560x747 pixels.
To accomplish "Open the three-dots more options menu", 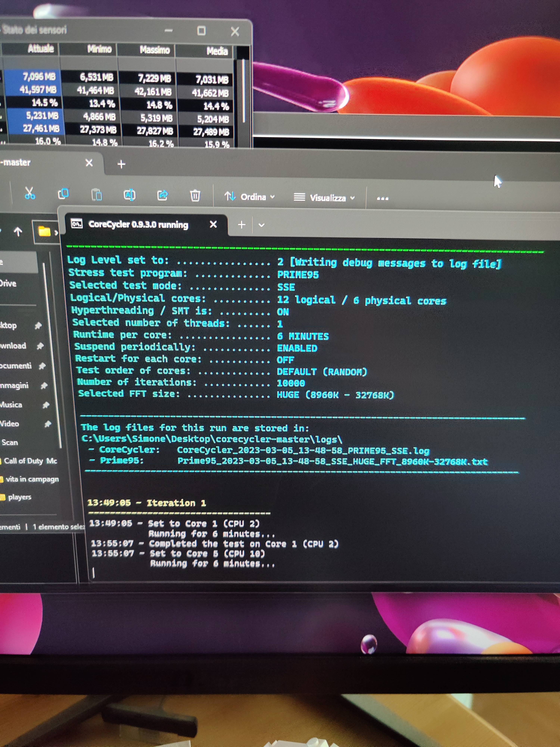I will click(382, 198).
